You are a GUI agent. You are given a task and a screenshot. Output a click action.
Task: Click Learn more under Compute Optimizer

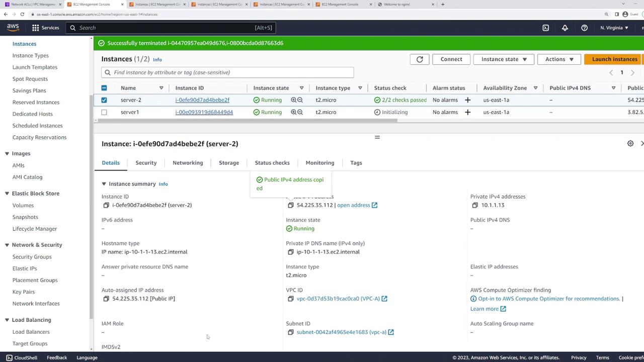tap(488, 309)
